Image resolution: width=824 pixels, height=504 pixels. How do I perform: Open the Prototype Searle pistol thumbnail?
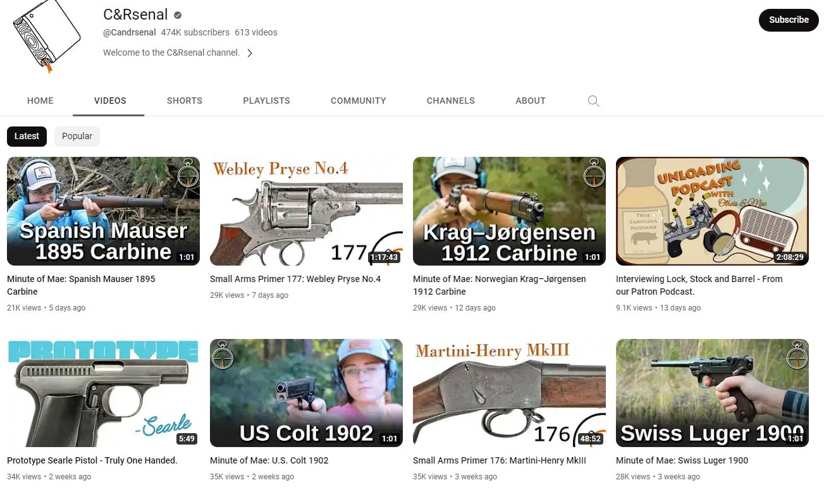[x=103, y=393]
